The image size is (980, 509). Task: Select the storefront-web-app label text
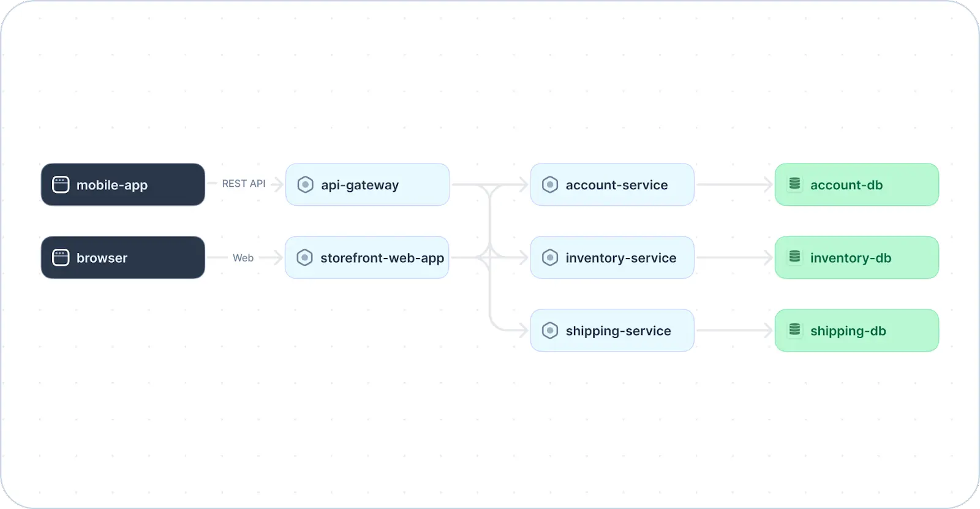382,258
